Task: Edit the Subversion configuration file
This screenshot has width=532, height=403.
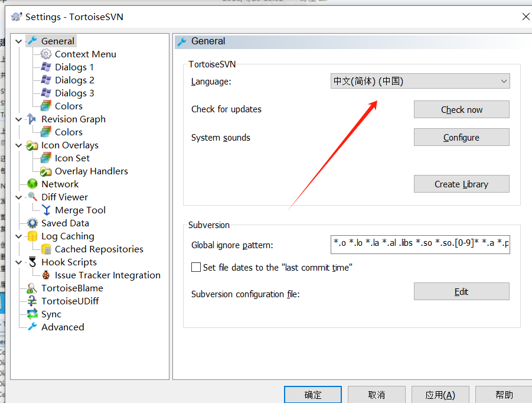Action: click(461, 292)
